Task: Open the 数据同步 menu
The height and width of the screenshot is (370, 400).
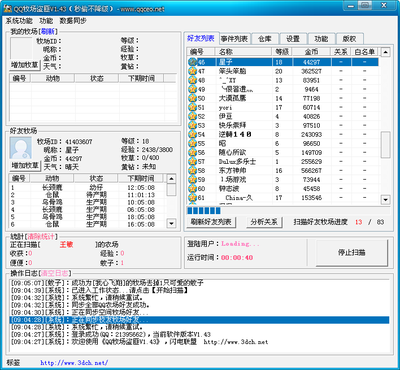Action: pos(73,21)
